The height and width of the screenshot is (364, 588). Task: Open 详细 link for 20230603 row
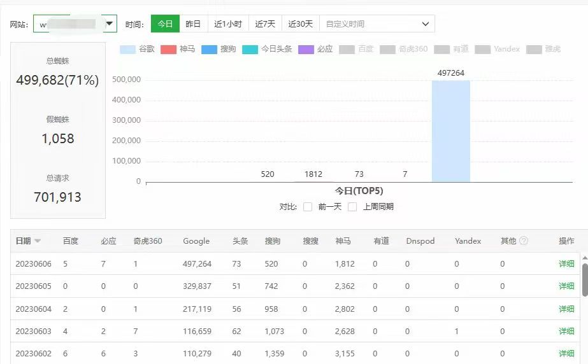[x=566, y=331]
